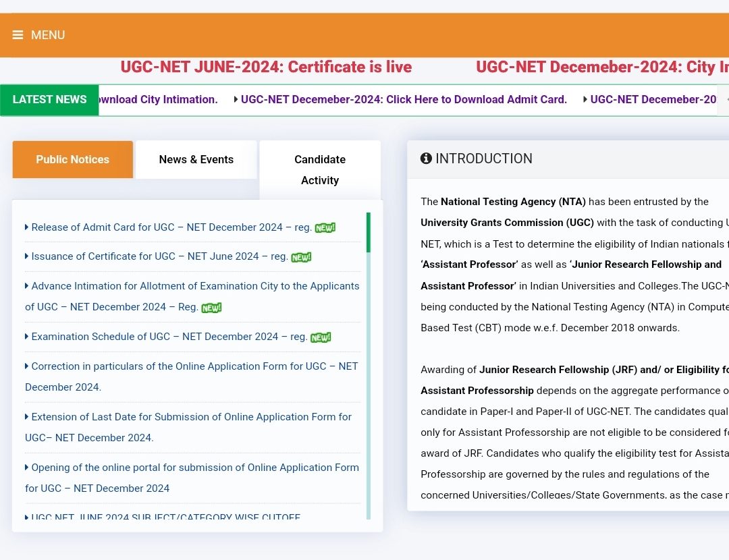Click the LATEST NEWS green label
This screenshot has height=560, width=729.
pos(49,99)
